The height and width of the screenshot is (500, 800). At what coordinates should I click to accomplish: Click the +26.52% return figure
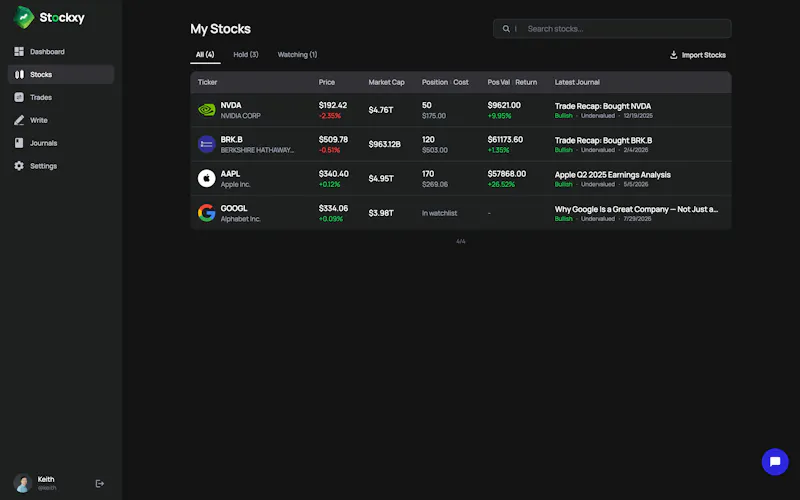pyautogui.click(x=501, y=184)
